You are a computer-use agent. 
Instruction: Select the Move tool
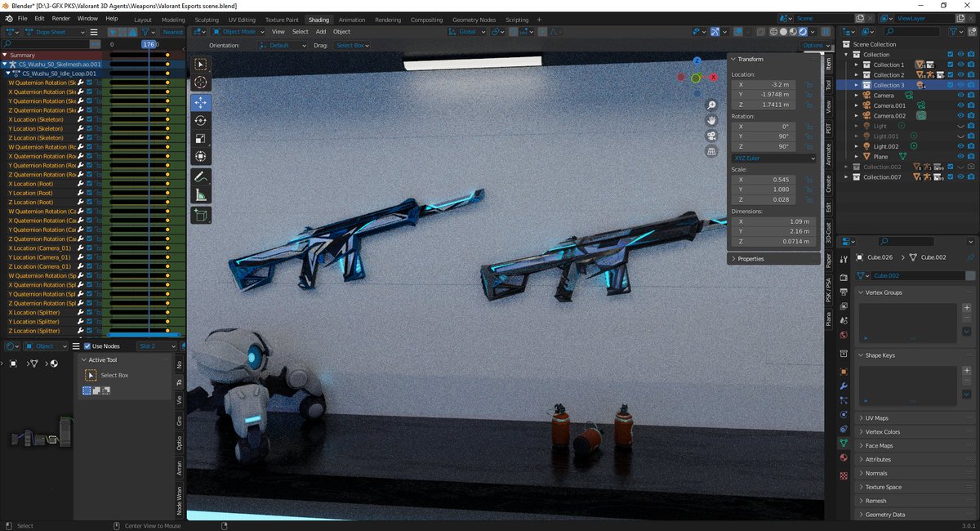tap(201, 103)
